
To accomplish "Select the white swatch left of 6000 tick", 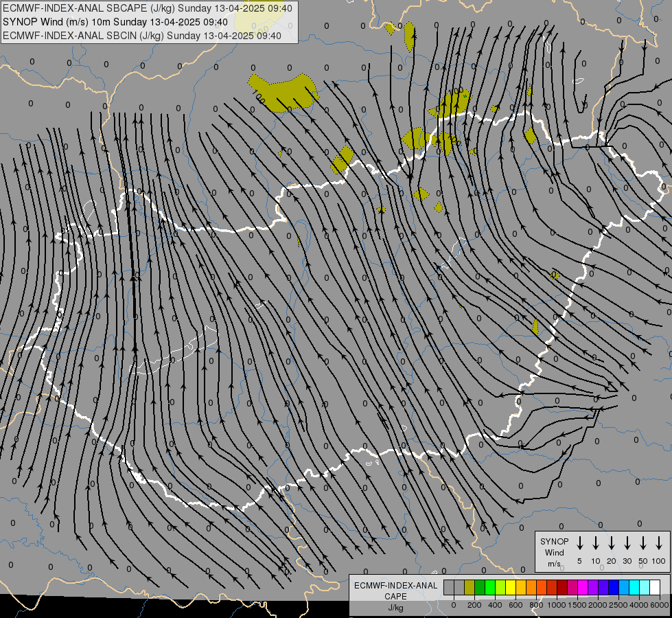I will click(x=654, y=588).
